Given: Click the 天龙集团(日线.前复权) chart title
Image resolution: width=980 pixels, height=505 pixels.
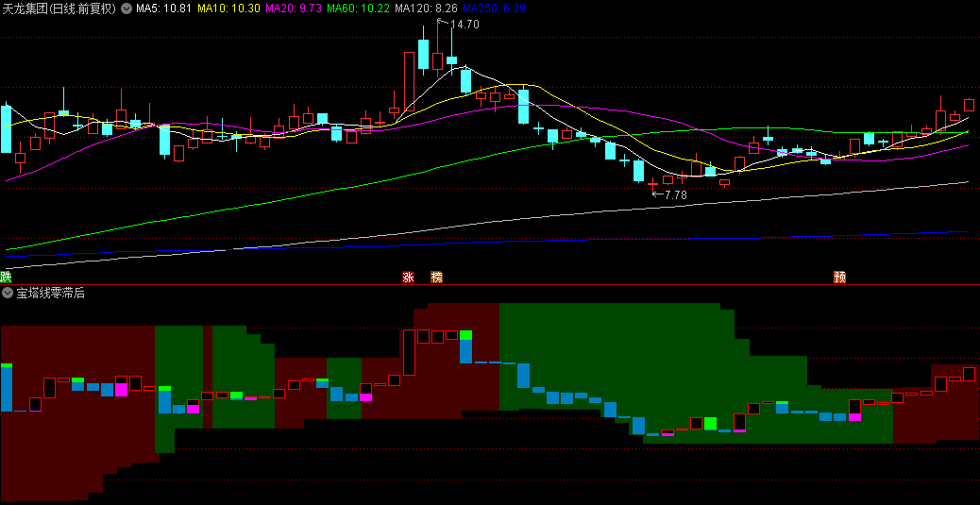Looking at the screenshot, I should tap(59, 8).
